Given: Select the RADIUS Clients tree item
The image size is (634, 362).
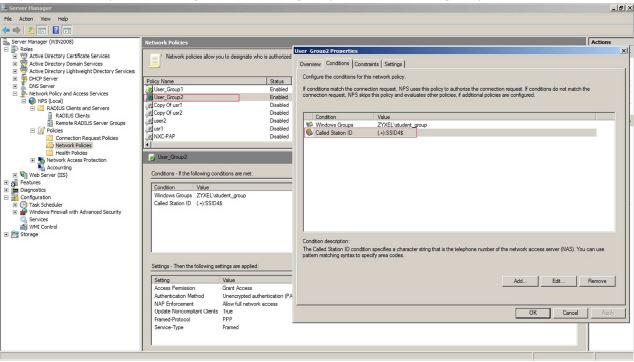Looking at the screenshot, I should pos(73,116).
